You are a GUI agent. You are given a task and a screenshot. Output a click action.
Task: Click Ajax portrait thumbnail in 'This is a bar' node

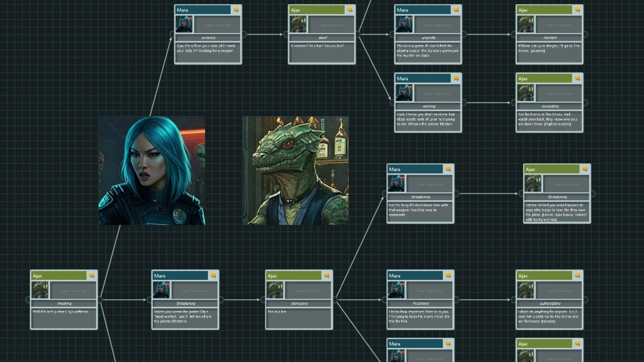pyautogui.click(x=275, y=290)
